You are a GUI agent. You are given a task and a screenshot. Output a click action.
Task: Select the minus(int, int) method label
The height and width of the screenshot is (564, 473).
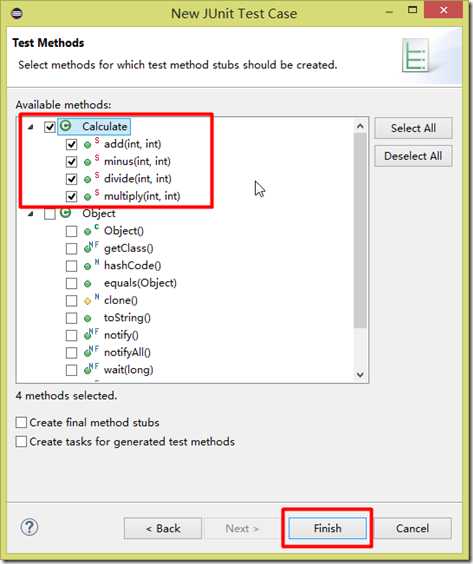click(x=137, y=162)
